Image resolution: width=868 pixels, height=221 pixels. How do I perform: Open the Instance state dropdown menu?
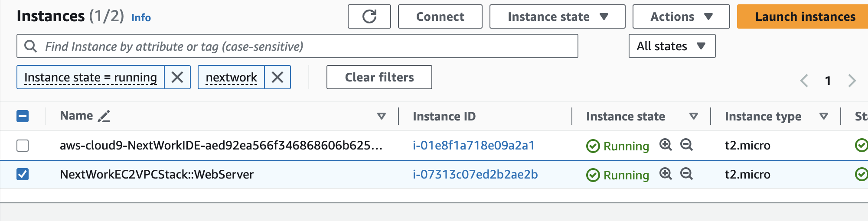557,17
